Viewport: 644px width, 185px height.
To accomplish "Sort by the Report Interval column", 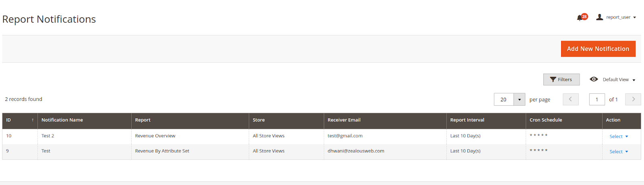I will tap(467, 120).
